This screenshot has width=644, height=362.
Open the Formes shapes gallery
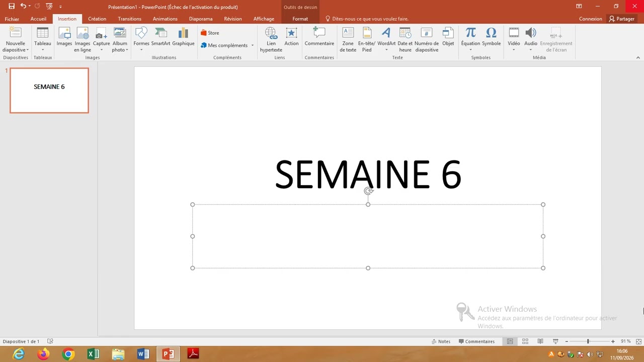(x=141, y=39)
